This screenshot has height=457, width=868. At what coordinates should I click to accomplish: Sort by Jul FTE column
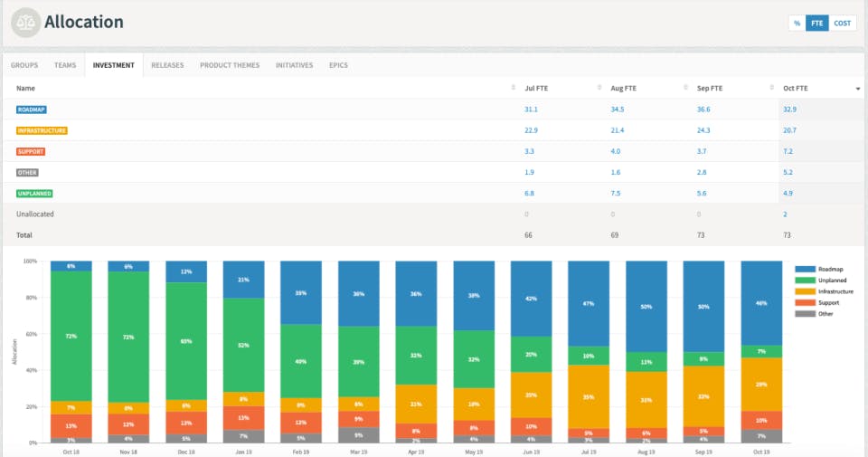(x=536, y=88)
